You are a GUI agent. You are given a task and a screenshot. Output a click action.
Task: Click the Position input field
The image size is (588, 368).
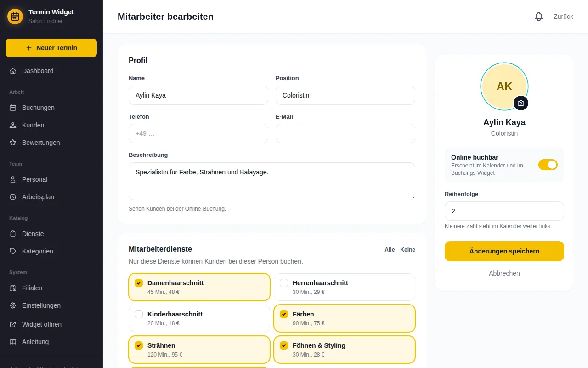pos(345,95)
